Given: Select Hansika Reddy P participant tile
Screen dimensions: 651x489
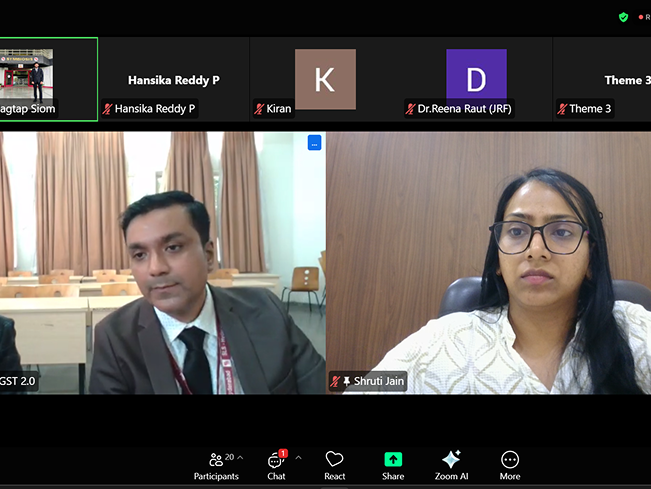Looking at the screenshot, I should coord(174,79).
